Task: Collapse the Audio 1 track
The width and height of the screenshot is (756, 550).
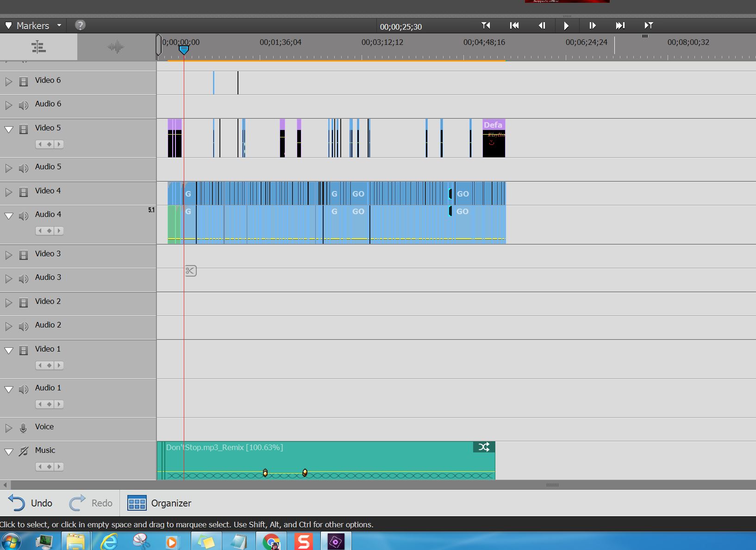Action: (x=9, y=389)
